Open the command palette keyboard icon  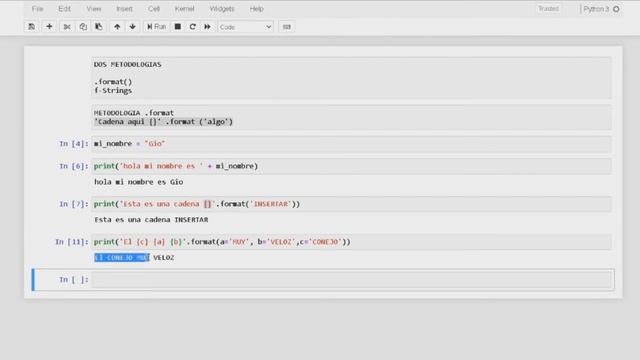pos(287,27)
